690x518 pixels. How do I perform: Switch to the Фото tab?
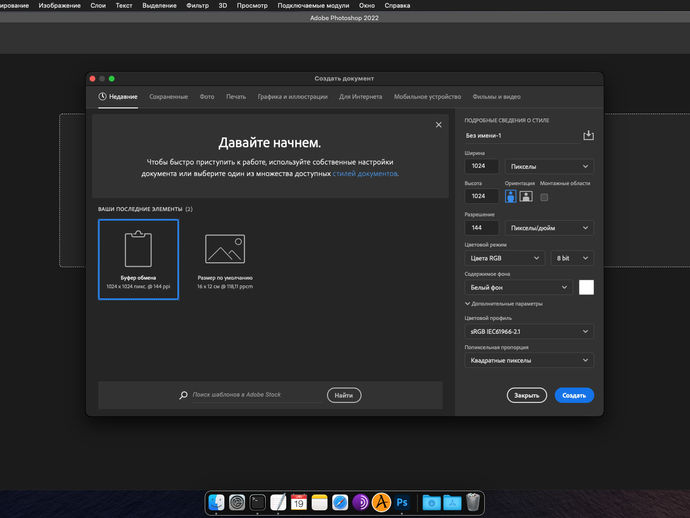[207, 96]
